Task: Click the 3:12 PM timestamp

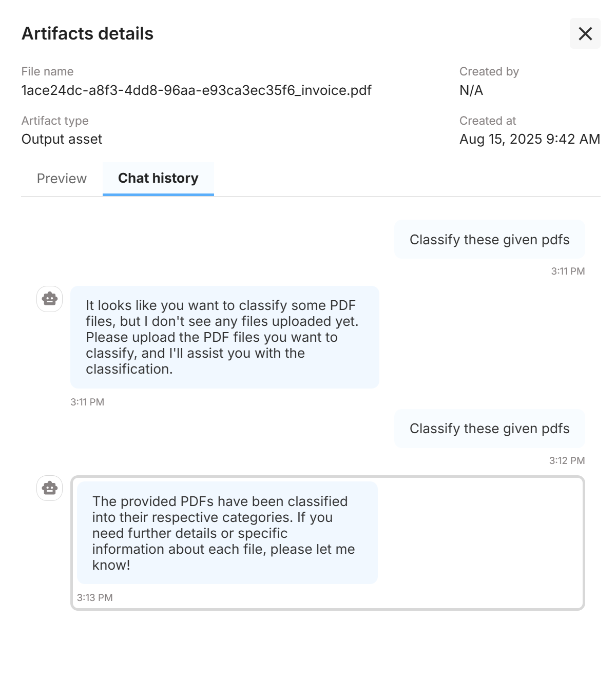Action: pyautogui.click(x=567, y=460)
